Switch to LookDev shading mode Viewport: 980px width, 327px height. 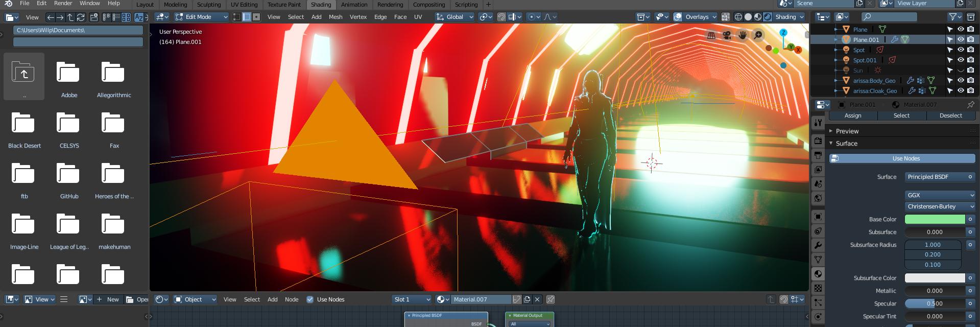(x=758, y=17)
